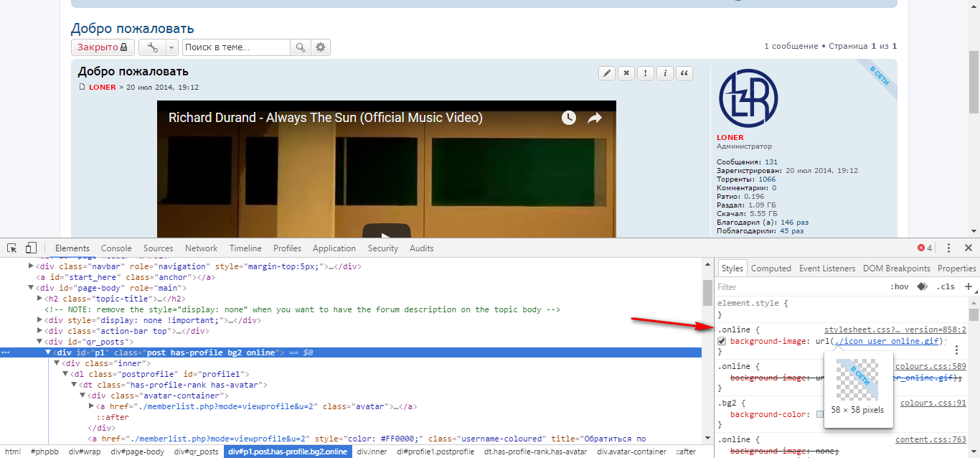980x458 pixels.
Task: Open colours.css:91 source link
Action: (933, 403)
